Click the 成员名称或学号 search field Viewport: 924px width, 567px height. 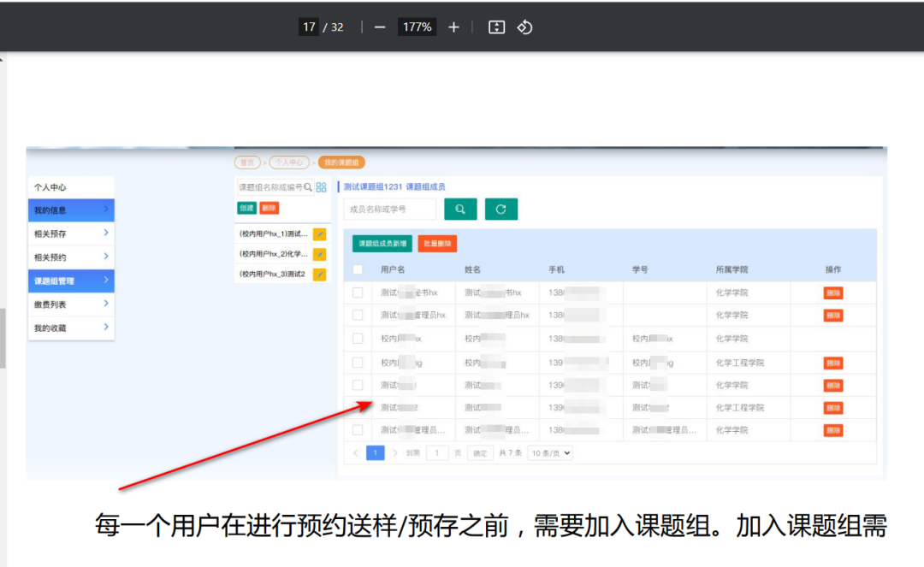390,209
